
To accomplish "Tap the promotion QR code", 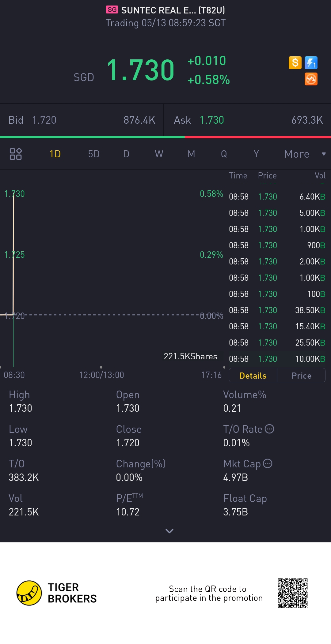I will click(293, 593).
